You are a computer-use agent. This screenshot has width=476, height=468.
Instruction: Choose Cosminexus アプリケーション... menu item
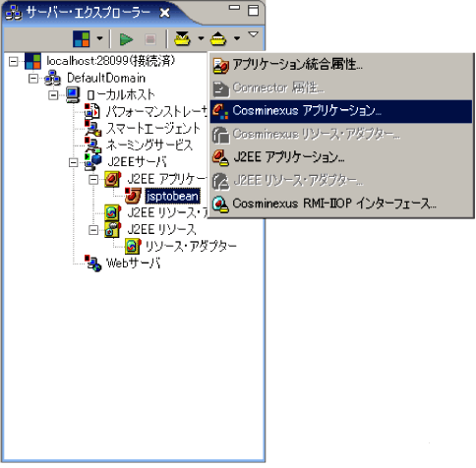pos(341,111)
